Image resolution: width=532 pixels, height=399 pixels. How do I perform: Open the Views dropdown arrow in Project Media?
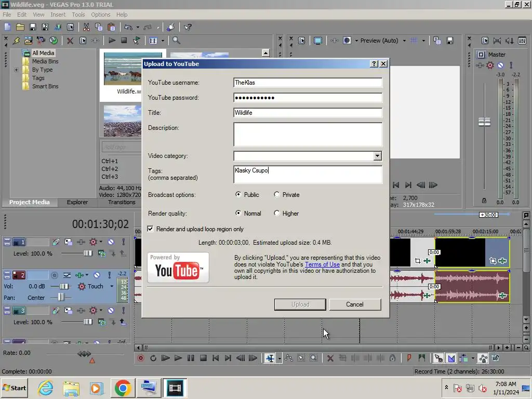click(163, 41)
